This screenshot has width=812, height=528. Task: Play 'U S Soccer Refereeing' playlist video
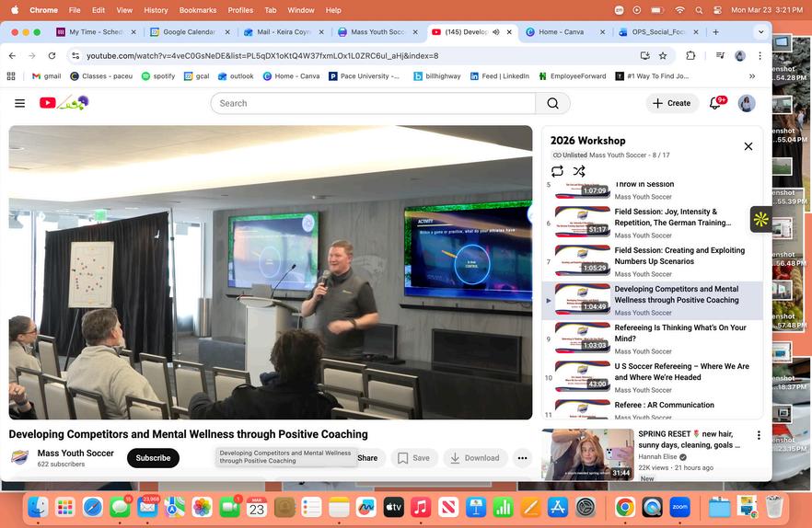point(652,377)
